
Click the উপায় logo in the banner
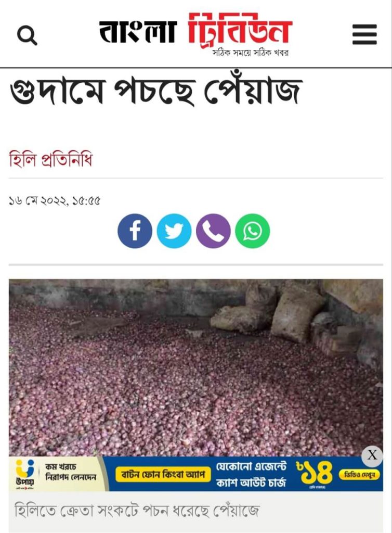click(x=25, y=474)
